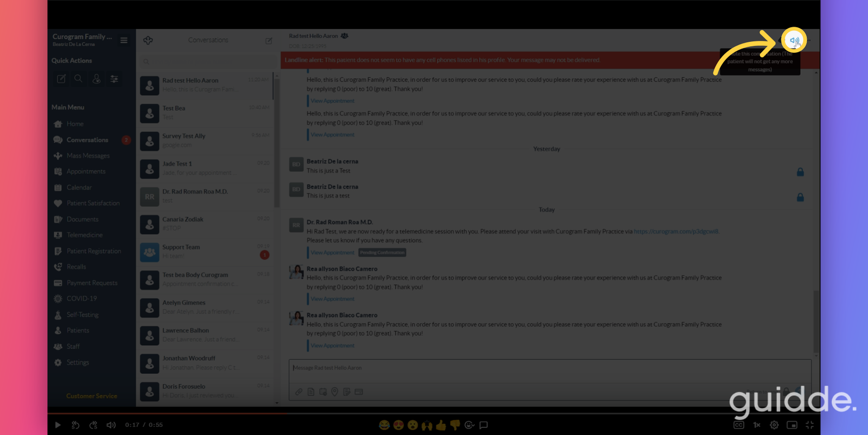Mute the video player volume
This screenshot has width=868, height=435.
(111, 425)
